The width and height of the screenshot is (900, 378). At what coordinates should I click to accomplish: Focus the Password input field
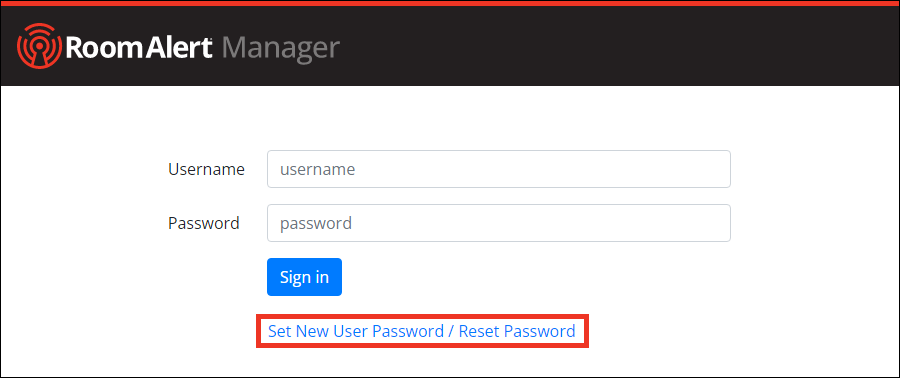point(499,223)
